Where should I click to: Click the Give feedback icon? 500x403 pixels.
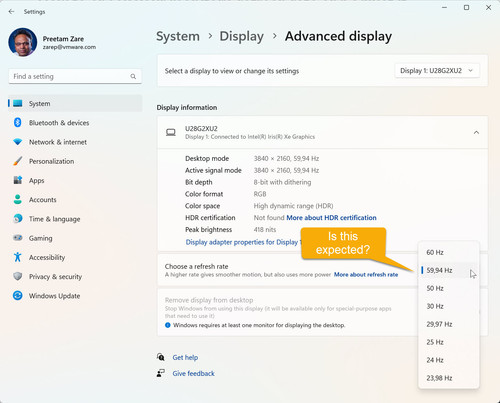pyautogui.click(x=161, y=373)
